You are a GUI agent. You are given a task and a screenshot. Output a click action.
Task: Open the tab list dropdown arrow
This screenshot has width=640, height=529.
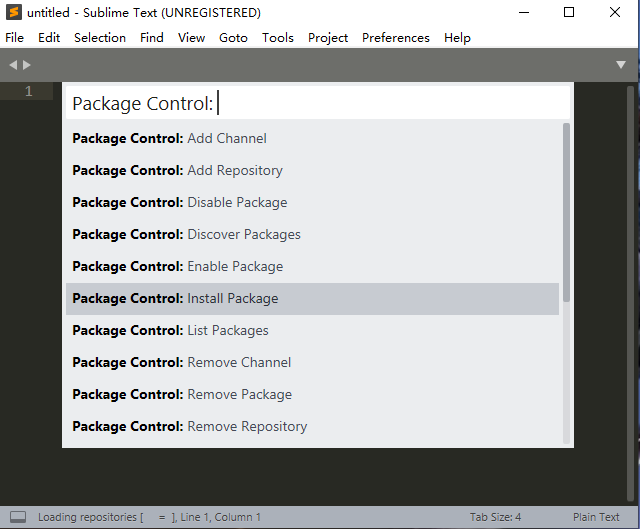tap(621, 65)
